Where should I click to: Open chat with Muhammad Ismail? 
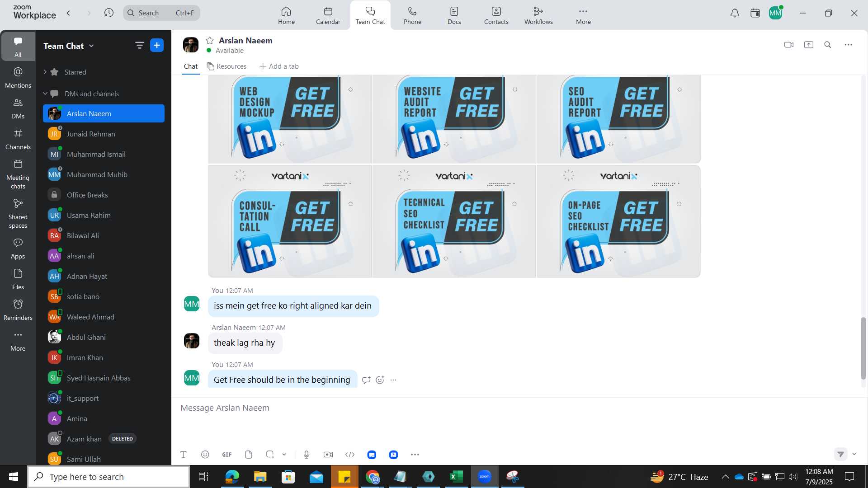click(x=104, y=154)
